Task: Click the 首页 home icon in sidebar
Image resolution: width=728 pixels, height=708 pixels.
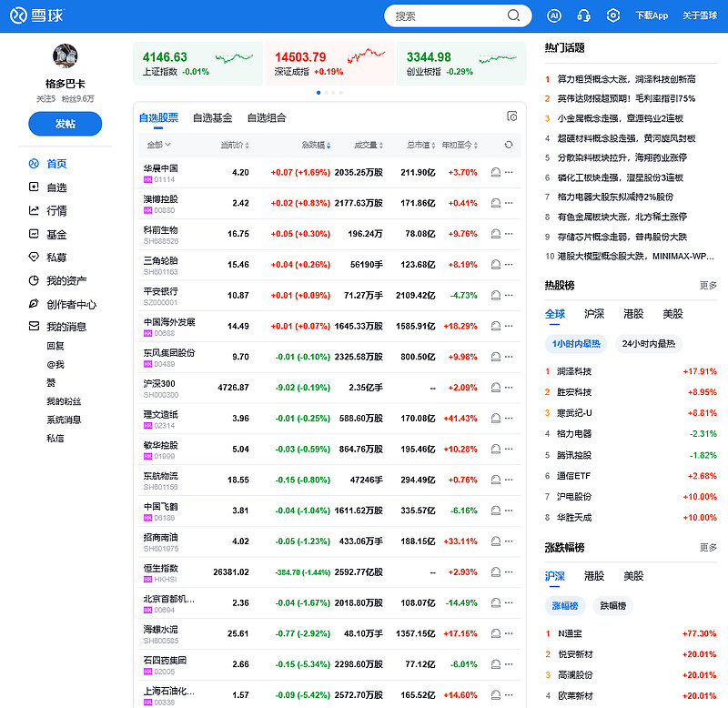Action: tap(34, 164)
